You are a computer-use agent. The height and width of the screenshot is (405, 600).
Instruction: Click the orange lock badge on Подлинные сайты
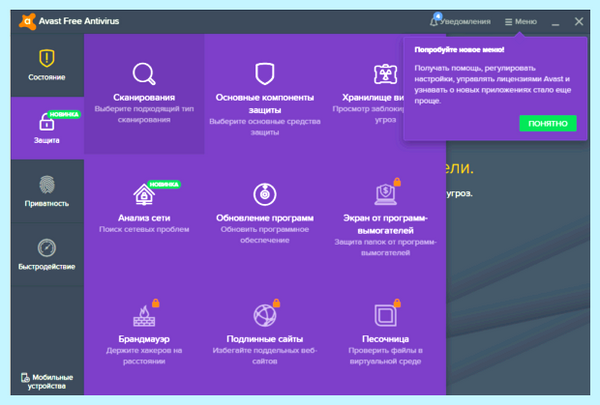click(x=276, y=303)
